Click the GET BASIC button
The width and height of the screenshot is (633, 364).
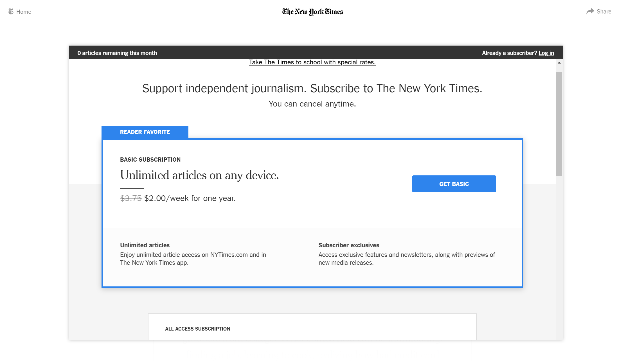point(454,184)
